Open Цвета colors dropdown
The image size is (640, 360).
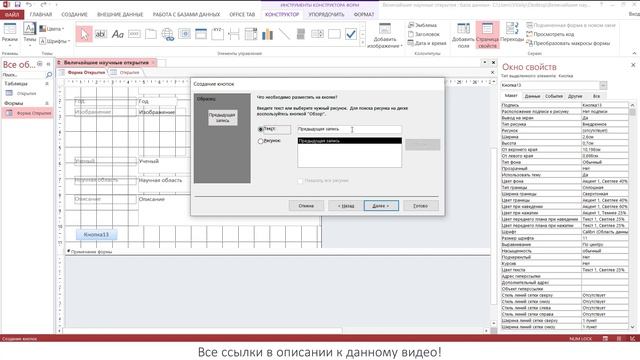coord(52,29)
